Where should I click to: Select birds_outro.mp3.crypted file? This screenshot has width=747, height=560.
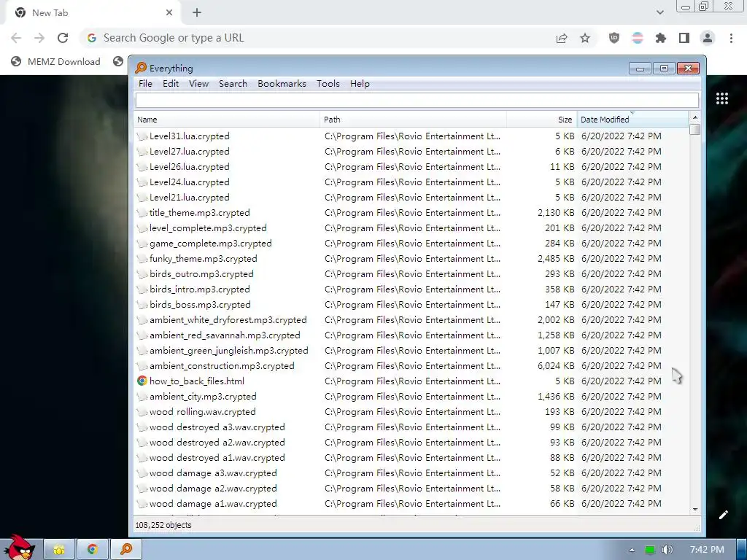click(201, 274)
